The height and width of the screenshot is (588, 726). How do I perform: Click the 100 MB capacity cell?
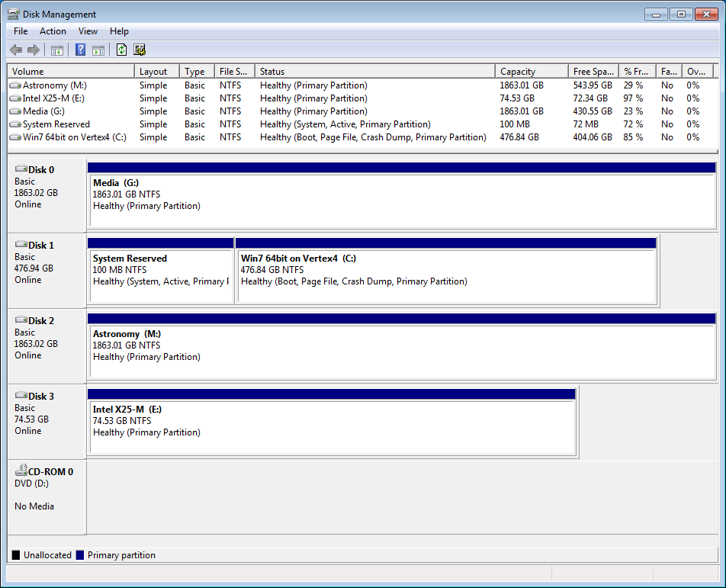point(515,124)
